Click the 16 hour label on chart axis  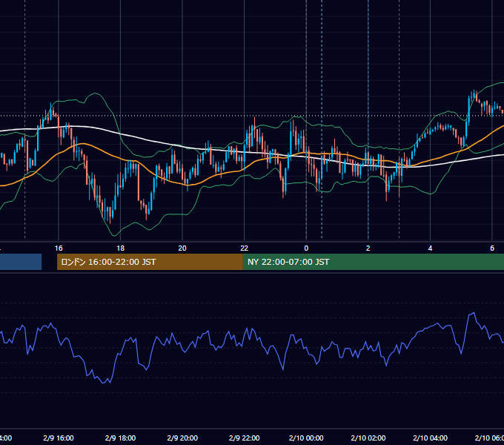[59, 248]
